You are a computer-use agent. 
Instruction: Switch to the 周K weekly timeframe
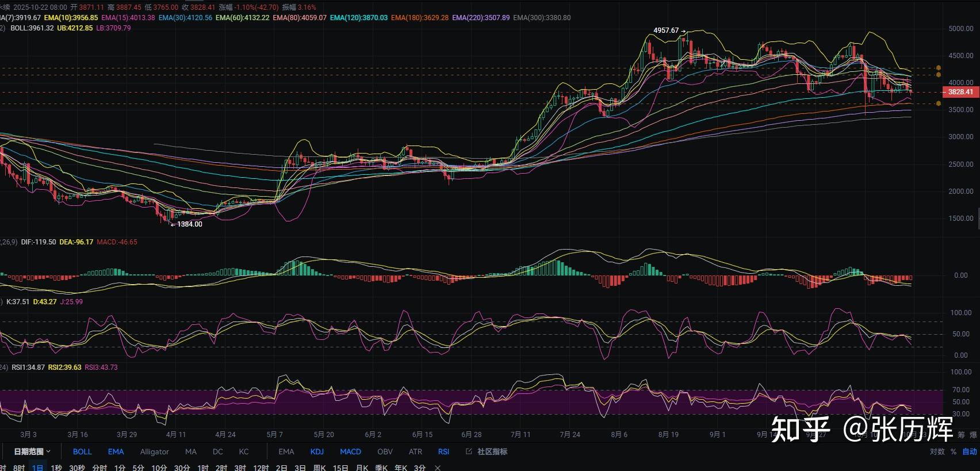click(319, 468)
